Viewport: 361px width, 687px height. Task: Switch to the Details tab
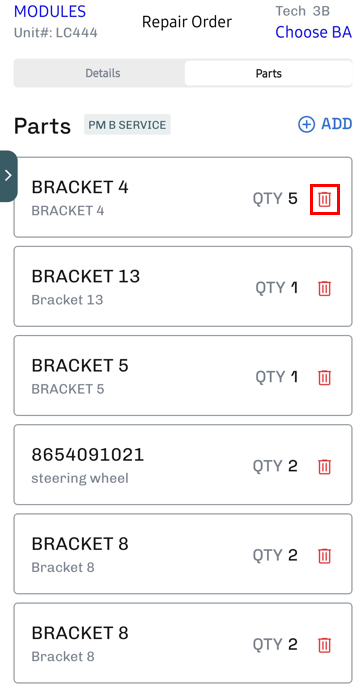tap(103, 73)
